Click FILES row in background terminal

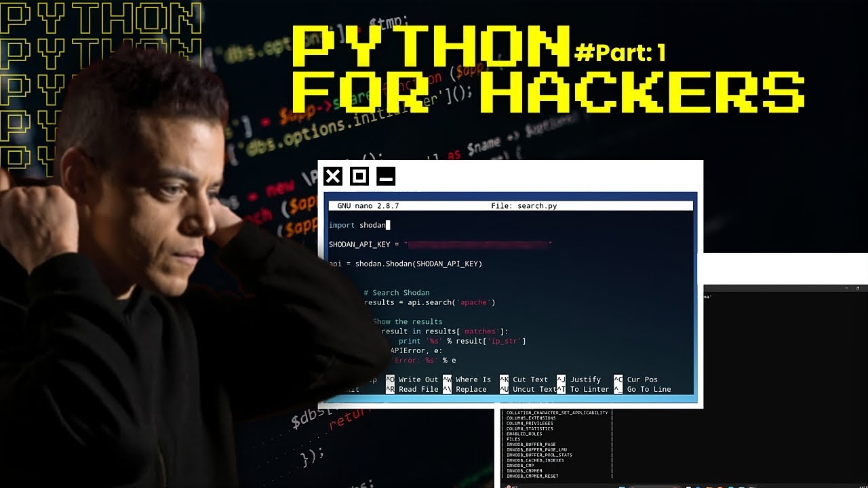click(513, 439)
